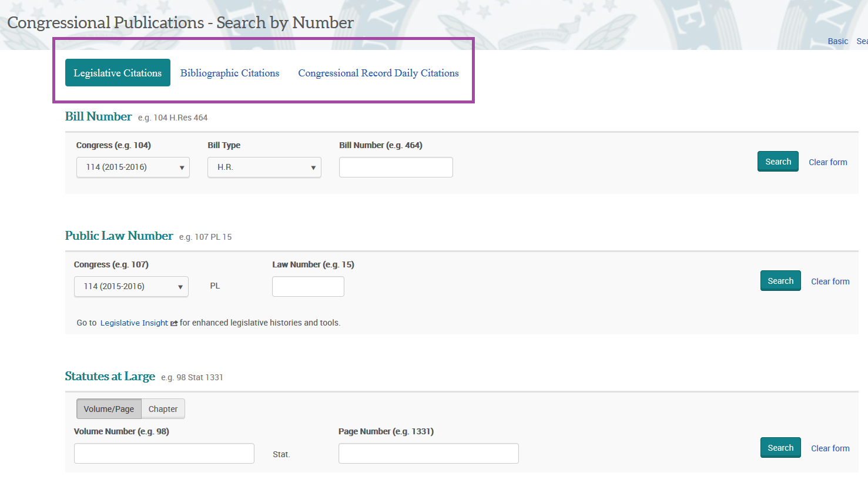This screenshot has height=486, width=868.
Task: Click the Volume Number input field
Action: 164,453
